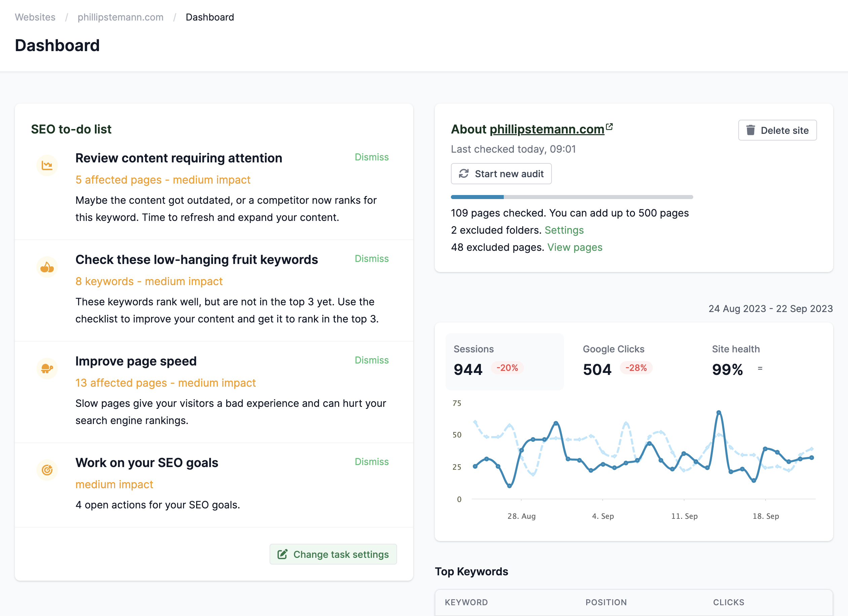Image resolution: width=848 pixels, height=616 pixels.
Task: Click 'Last checked today, 09:01' text
Action: coord(513,149)
